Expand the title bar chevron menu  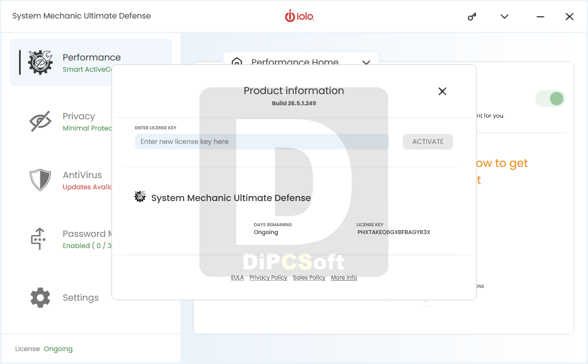pyautogui.click(x=505, y=16)
